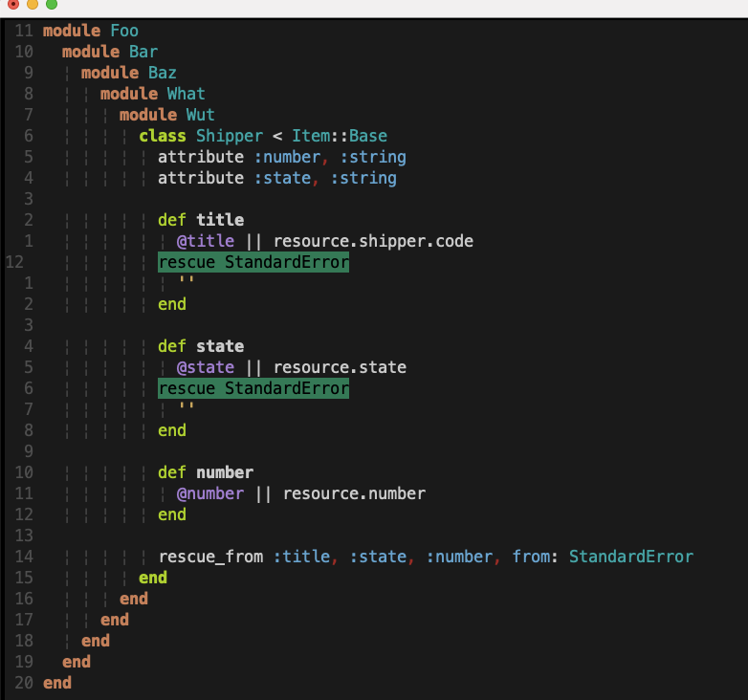748x700 pixels.
Task: Click the "Shipper" class name
Action: [x=230, y=136]
